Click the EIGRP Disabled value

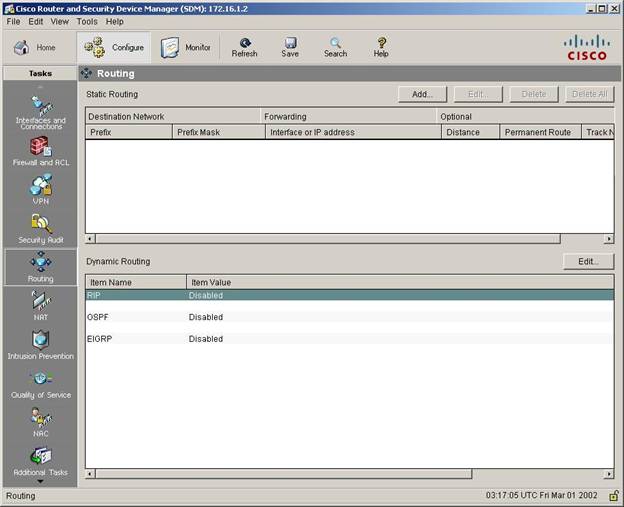206,339
